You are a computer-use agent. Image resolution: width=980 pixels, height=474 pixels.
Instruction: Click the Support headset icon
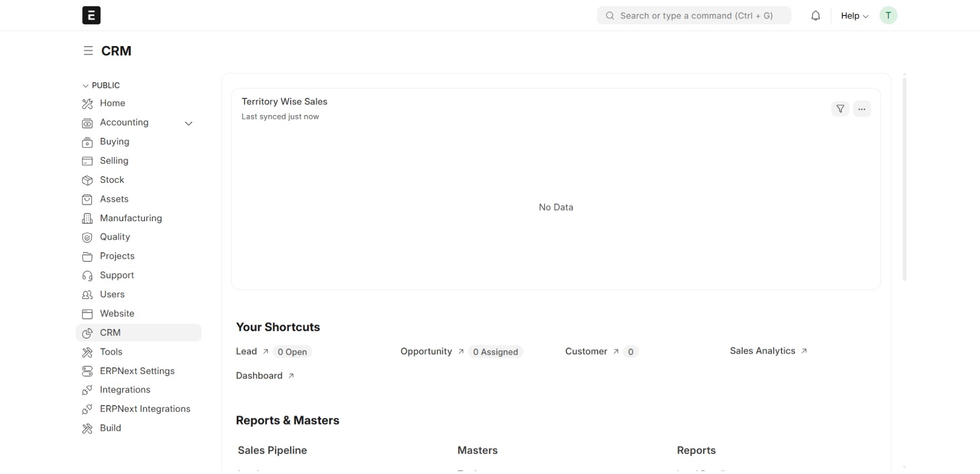tap(87, 276)
